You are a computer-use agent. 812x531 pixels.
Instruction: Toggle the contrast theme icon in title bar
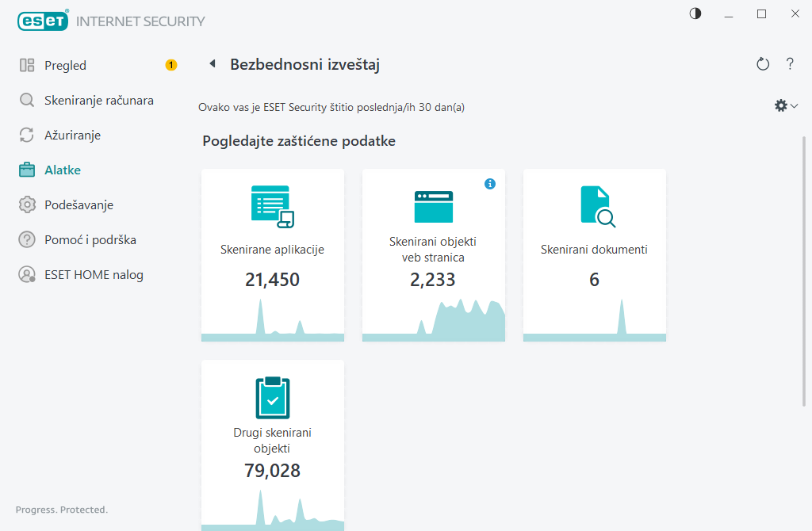pos(695,13)
